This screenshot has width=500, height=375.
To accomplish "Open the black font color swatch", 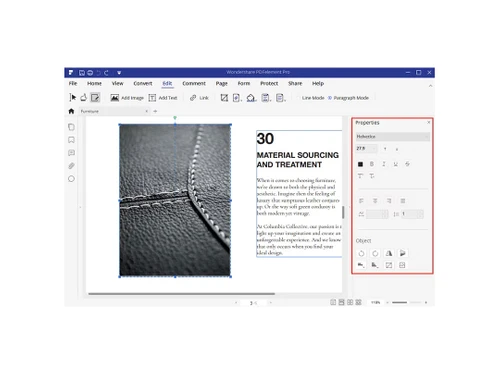I will pyautogui.click(x=360, y=164).
